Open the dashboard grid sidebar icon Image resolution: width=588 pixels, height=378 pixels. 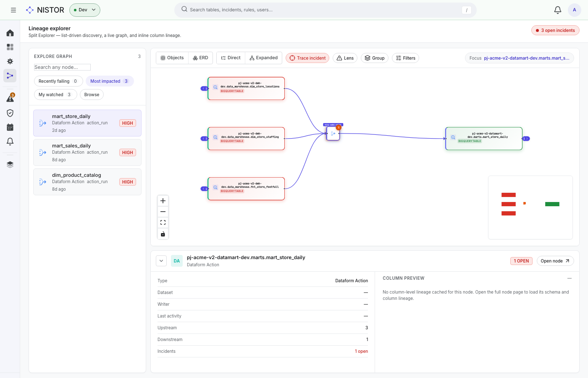tap(10, 47)
